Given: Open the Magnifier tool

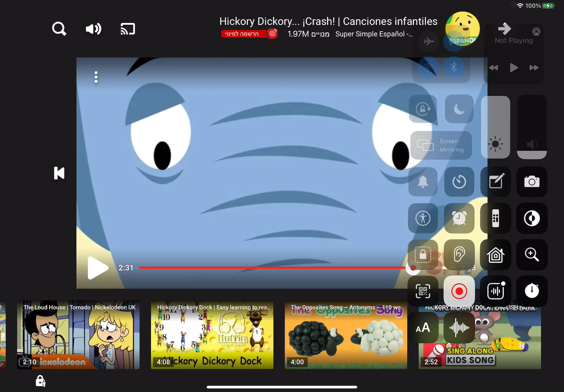Looking at the screenshot, I should (x=532, y=255).
